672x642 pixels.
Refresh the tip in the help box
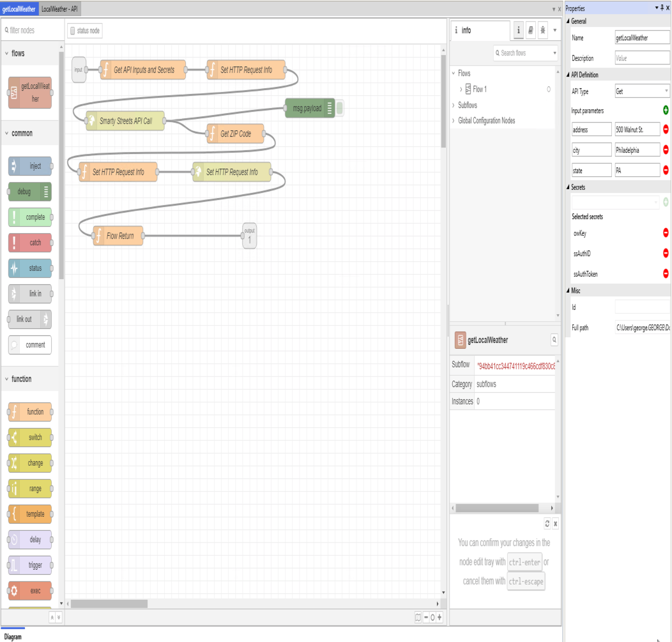point(547,524)
